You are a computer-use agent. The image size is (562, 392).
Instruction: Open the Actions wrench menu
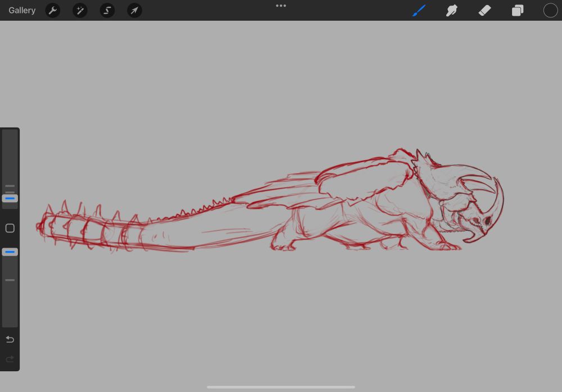[53, 11]
